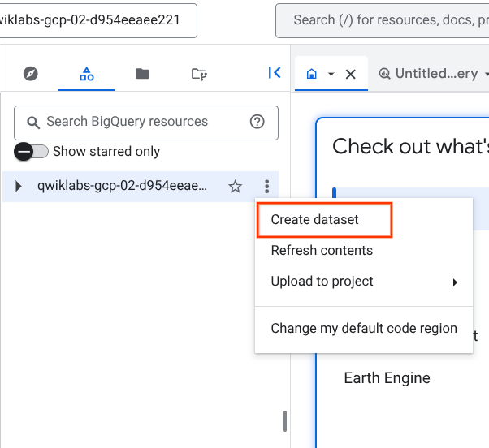Open the home tab dropdown arrow
Screen dimensions: 489x448
331,74
